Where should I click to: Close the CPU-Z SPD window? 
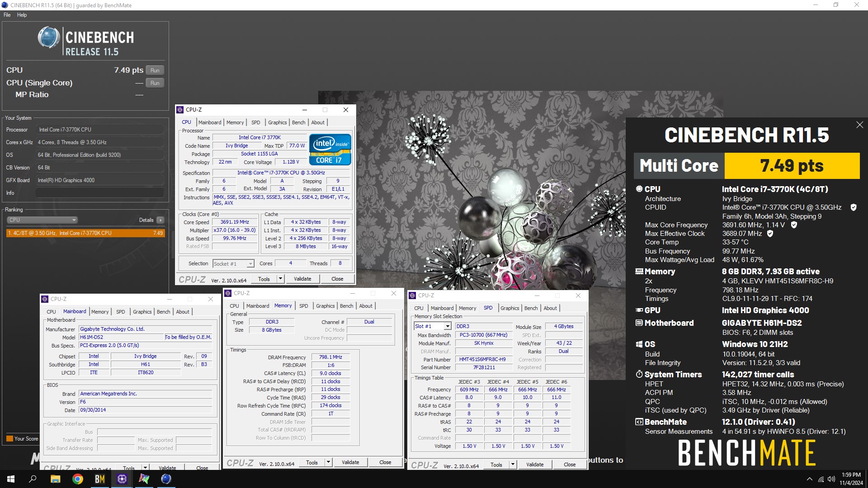[x=578, y=296]
